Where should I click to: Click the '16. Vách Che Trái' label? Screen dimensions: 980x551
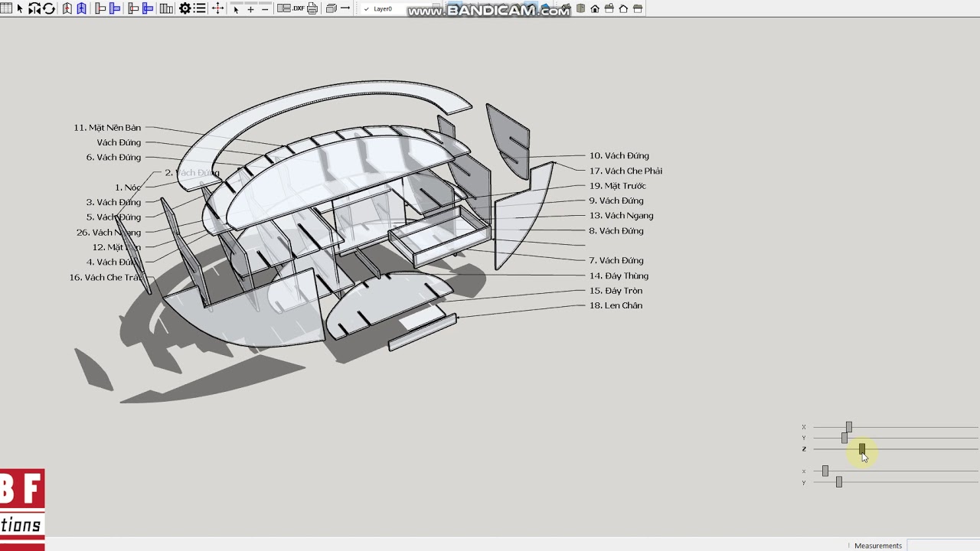(106, 277)
